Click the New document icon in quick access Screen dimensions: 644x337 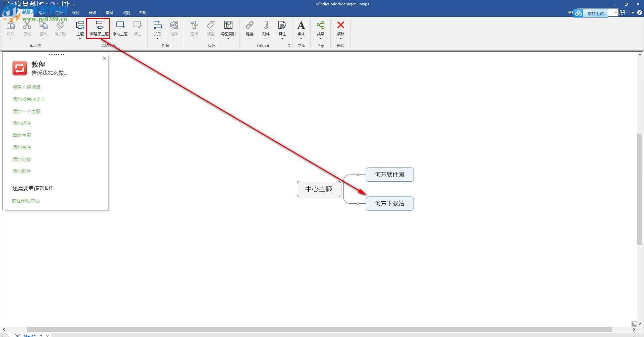click(7, 4)
